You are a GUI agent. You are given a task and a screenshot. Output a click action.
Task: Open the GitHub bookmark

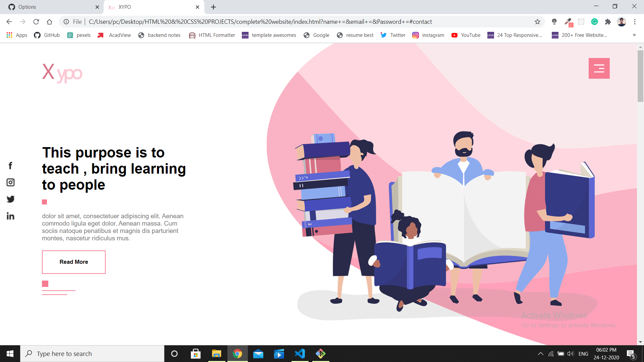tap(47, 35)
